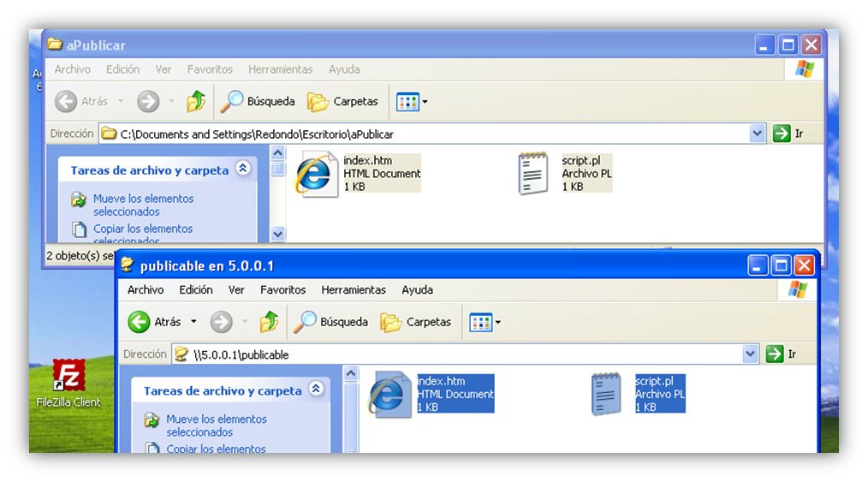This screenshot has height=482, width=868.
Task: Click Ir go button in aPublicar window
Action: [788, 134]
